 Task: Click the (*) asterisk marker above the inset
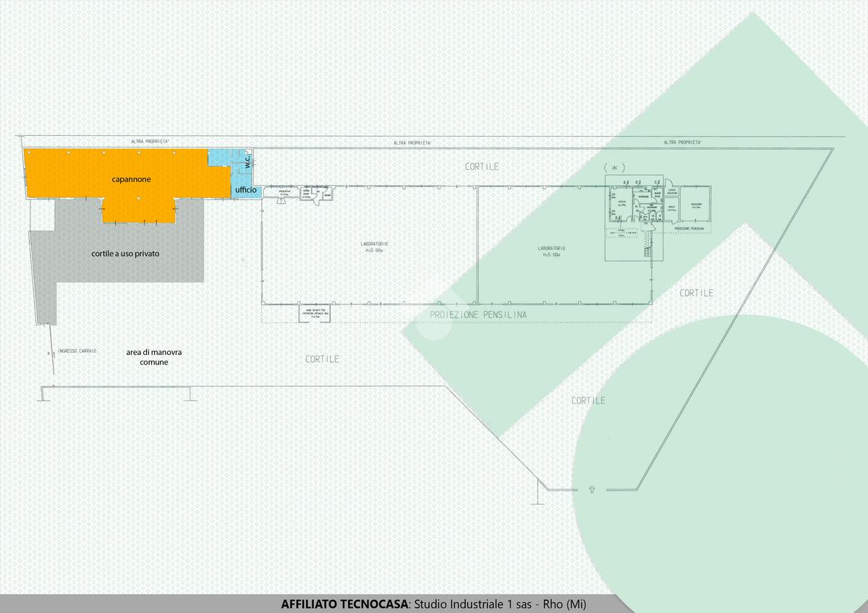tap(614, 168)
